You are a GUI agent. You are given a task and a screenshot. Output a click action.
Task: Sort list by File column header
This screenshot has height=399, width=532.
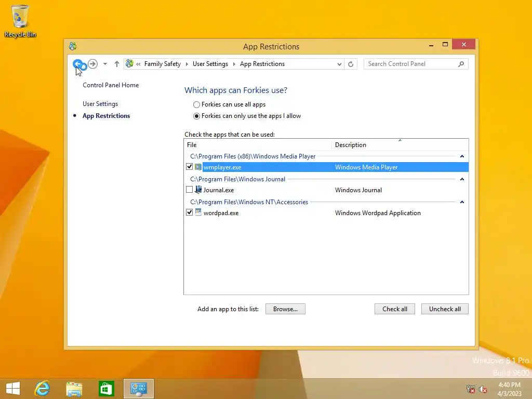(x=258, y=145)
